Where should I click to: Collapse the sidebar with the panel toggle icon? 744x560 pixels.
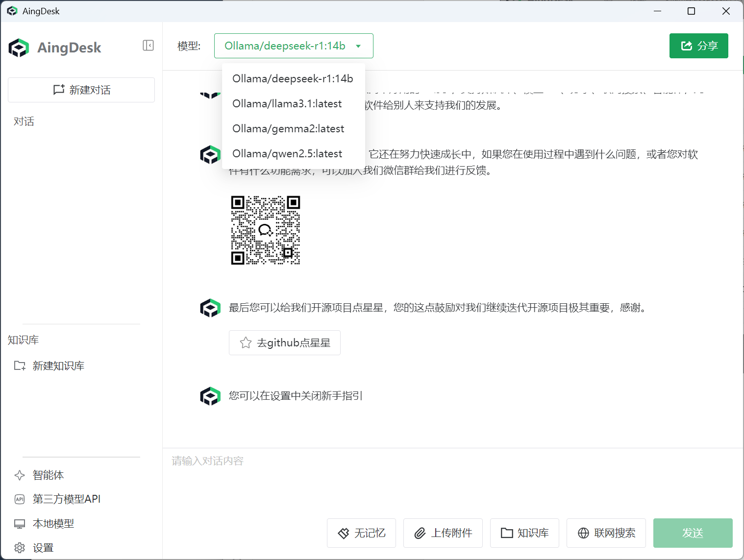click(148, 46)
